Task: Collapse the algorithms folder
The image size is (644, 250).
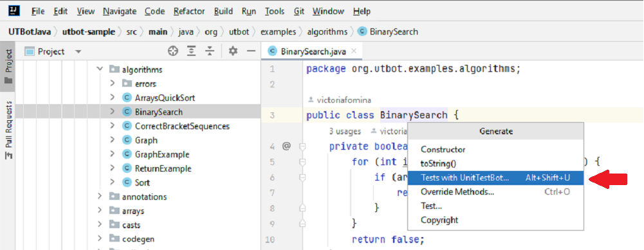Action: [x=99, y=70]
